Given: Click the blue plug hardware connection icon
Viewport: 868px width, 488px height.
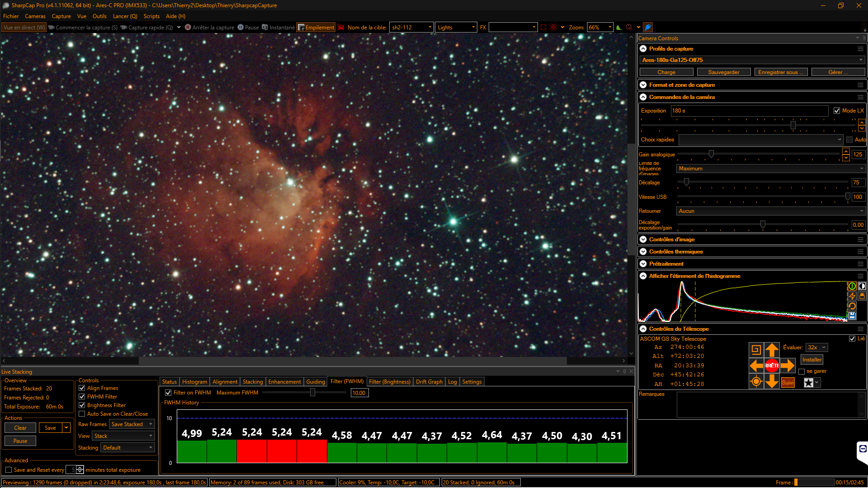Looking at the screenshot, I should pyautogui.click(x=648, y=27).
